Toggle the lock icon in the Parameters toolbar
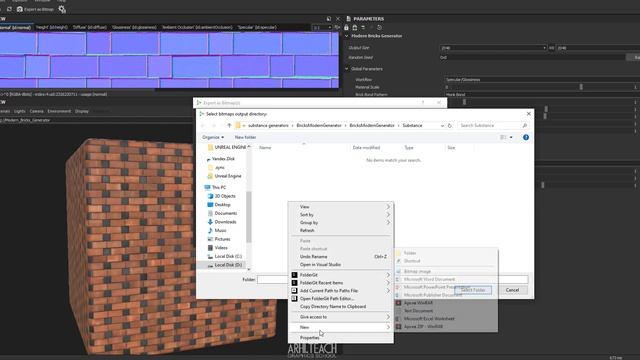Viewport: 640px width, 360px height. 346,28
